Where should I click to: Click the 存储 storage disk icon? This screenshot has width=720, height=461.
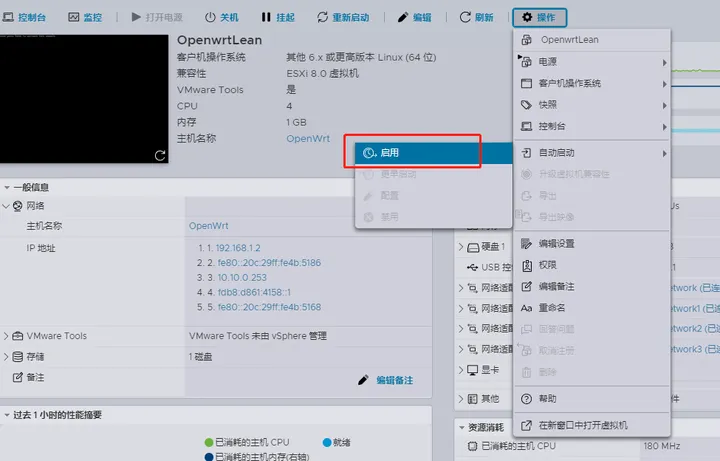pyautogui.click(x=17, y=357)
